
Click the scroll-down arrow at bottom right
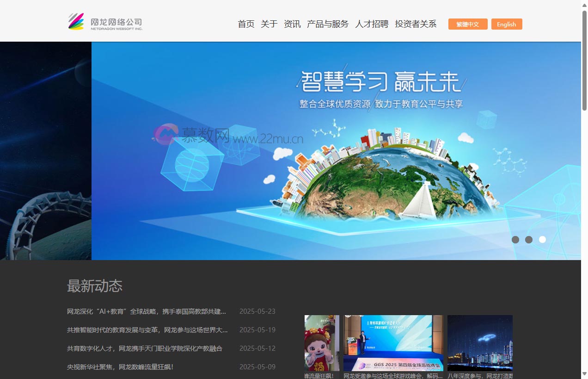583,374
